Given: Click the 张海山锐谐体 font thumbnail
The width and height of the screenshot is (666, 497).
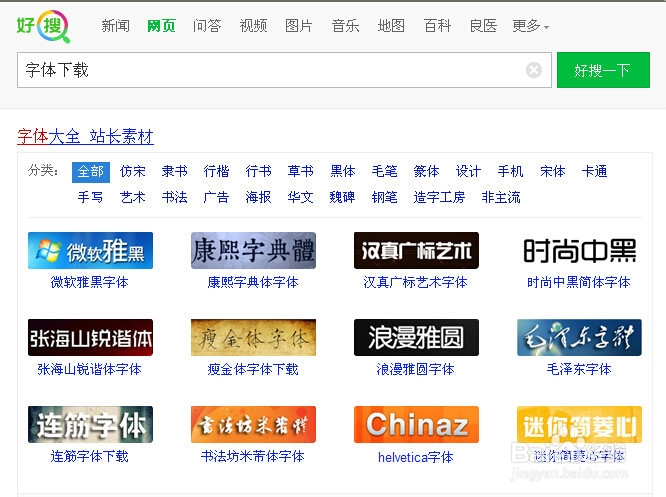Looking at the screenshot, I should [x=90, y=337].
